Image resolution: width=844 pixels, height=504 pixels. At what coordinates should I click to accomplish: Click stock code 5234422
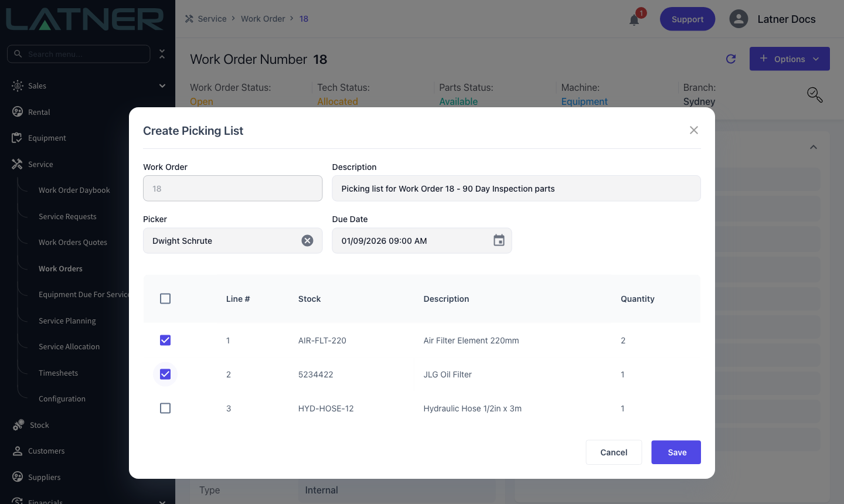316,374
